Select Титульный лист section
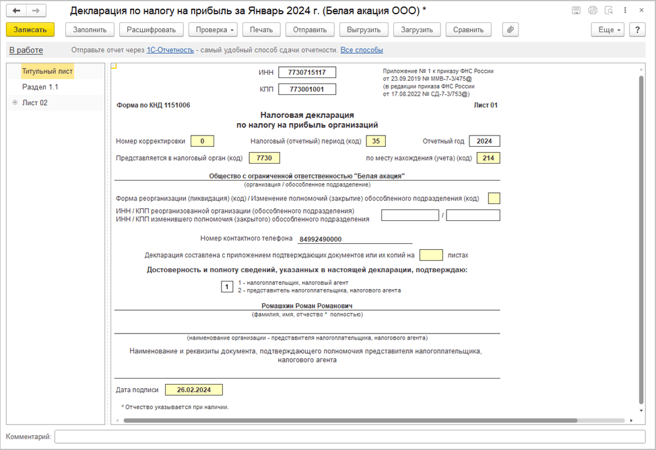Image resolution: width=656 pixels, height=450 pixels. tap(47, 71)
